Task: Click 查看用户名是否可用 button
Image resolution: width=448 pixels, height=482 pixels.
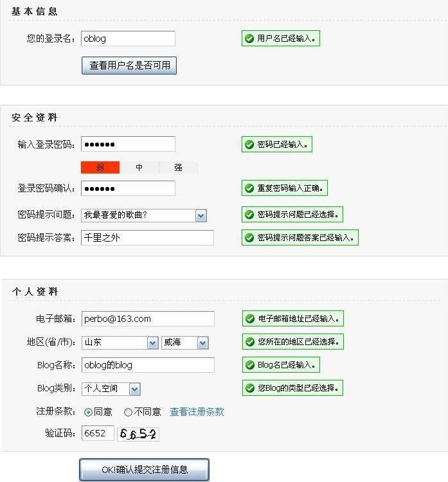Action: (129, 66)
